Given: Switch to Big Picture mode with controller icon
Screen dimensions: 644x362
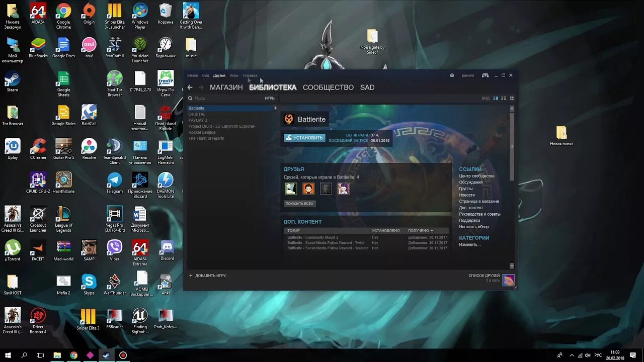Looking at the screenshot, I should tap(485, 75).
